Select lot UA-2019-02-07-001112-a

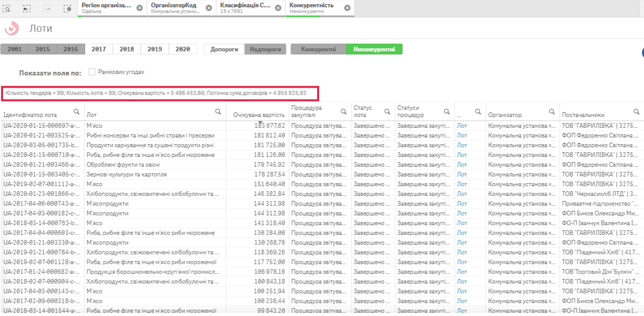click(43, 184)
